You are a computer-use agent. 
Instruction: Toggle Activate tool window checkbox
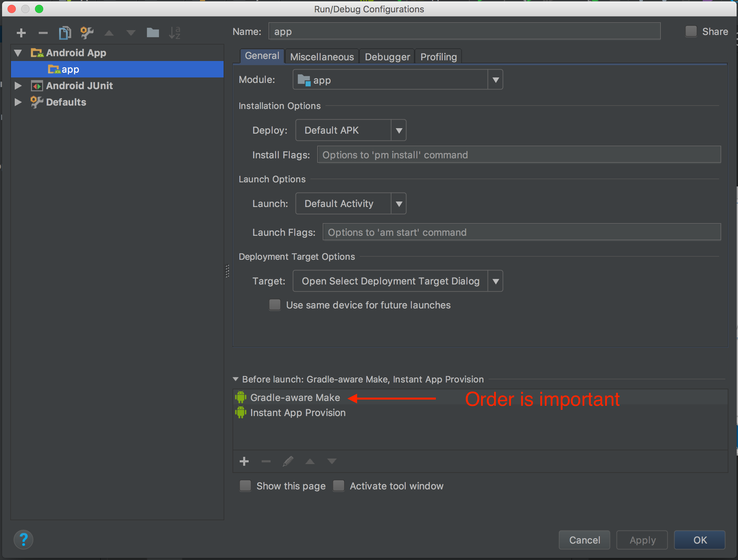point(339,486)
